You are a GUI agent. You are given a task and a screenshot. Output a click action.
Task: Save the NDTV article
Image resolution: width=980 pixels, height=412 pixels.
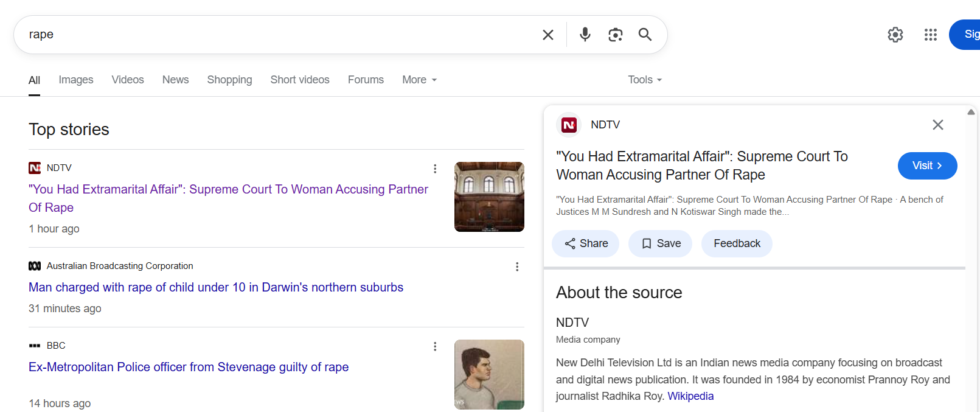(x=660, y=243)
